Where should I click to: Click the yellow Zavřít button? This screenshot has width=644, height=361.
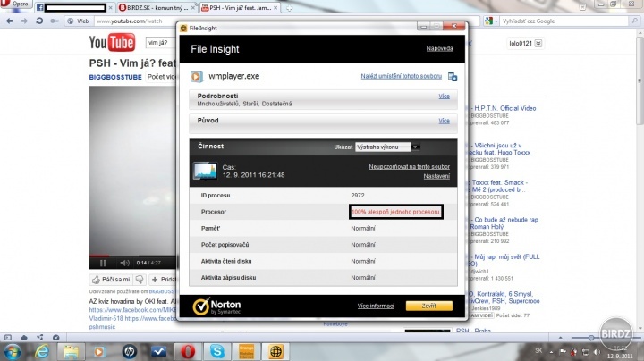click(x=428, y=306)
